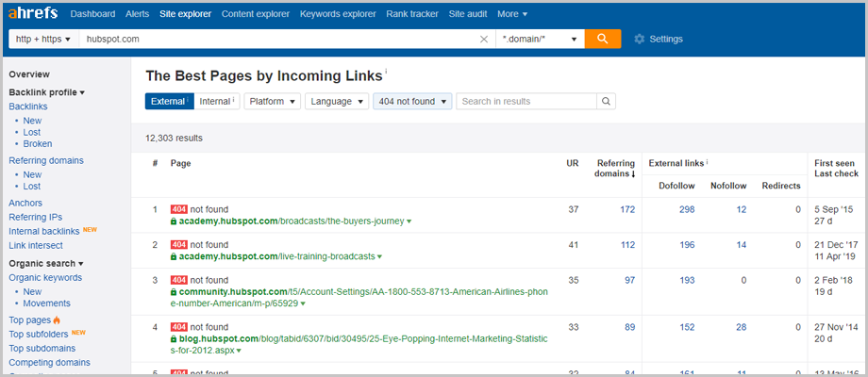Expand arrow after Statistics-for-2012.aspx URL
This screenshot has height=377, width=868.
coord(239,351)
